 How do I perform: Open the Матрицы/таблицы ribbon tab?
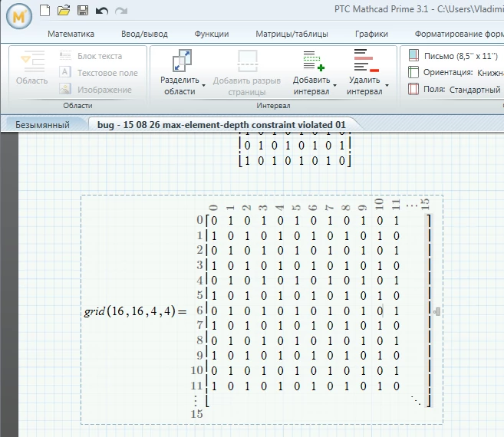[x=292, y=34]
